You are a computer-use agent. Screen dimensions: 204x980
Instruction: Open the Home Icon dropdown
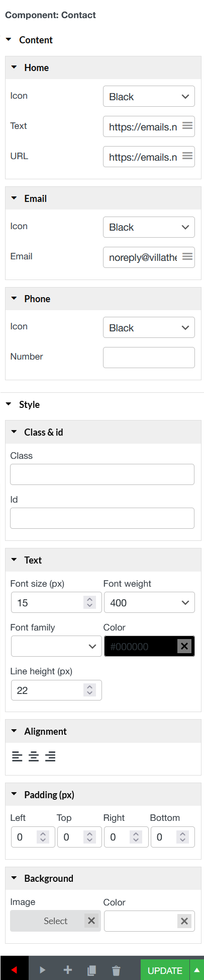149,97
